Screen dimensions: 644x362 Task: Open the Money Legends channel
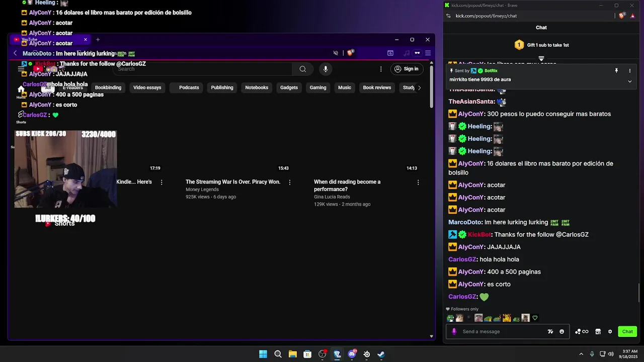(202, 190)
